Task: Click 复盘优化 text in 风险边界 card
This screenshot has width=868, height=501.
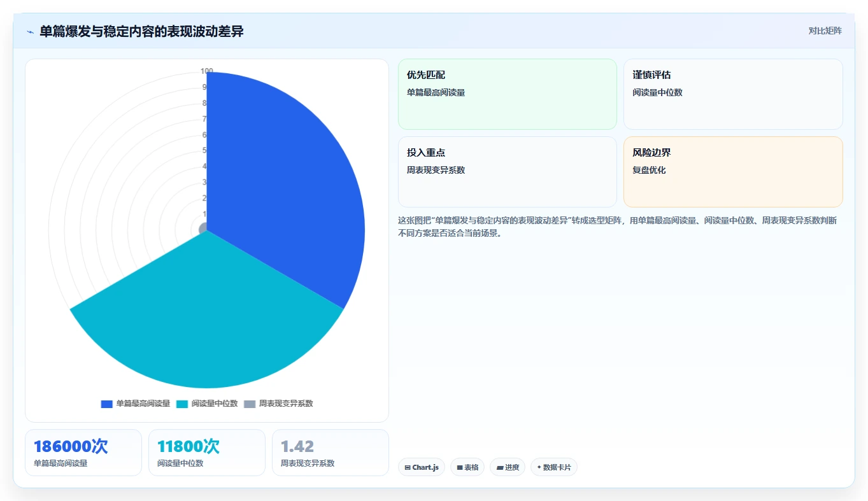Action: pyautogui.click(x=649, y=170)
